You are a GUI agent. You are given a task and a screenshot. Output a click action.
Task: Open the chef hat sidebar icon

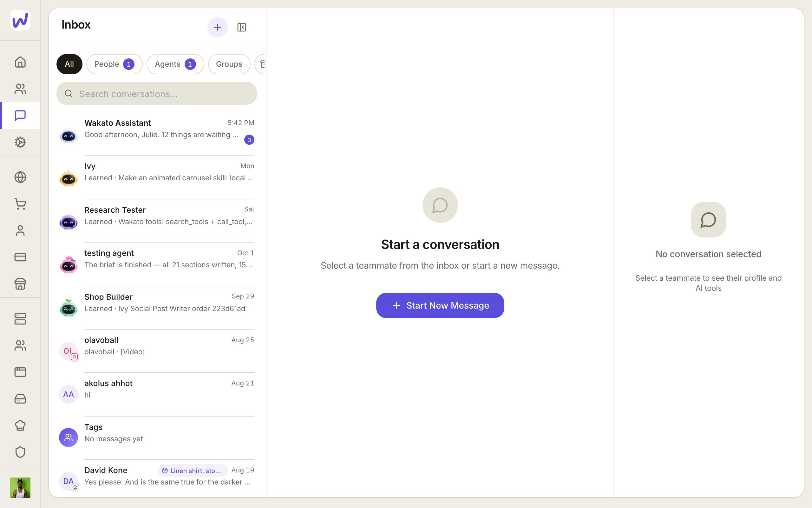20,425
